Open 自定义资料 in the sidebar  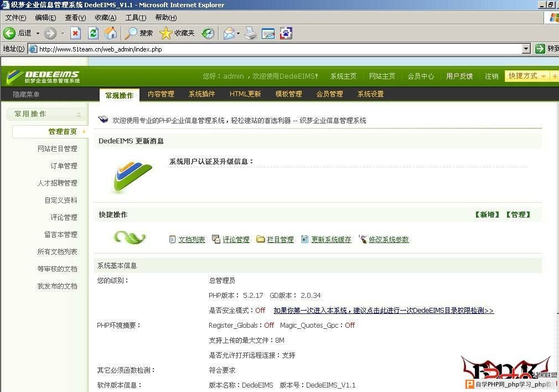(61, 200)
